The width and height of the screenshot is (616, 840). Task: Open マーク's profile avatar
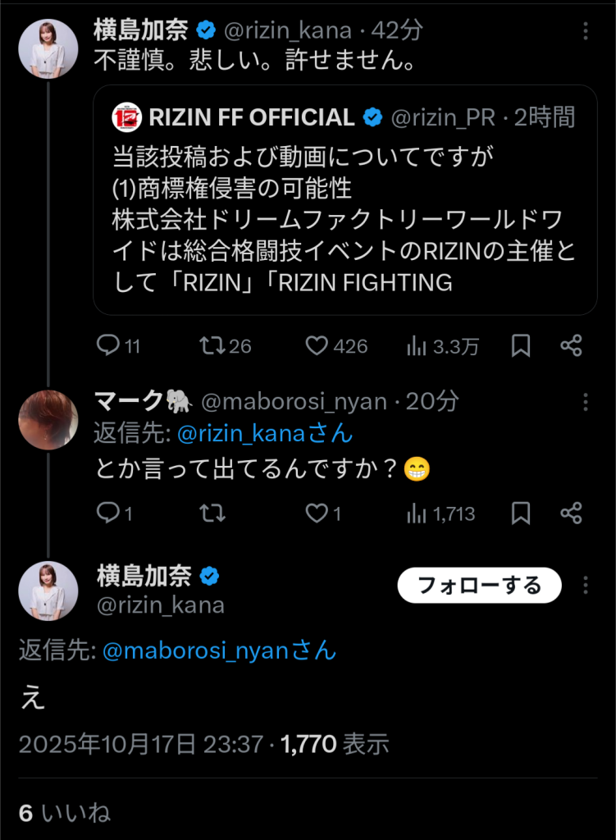[x=48, y=420]
